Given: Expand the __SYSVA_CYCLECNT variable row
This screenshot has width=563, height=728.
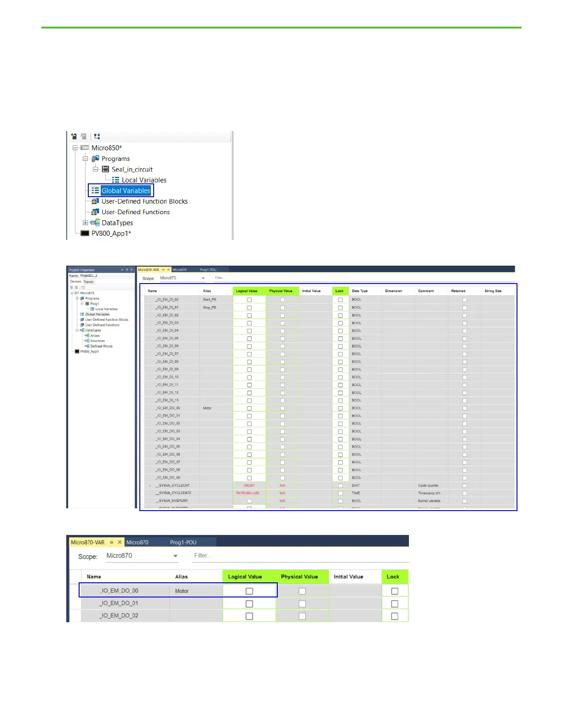Looking at the screenshot, I should [x=150, y=485].
